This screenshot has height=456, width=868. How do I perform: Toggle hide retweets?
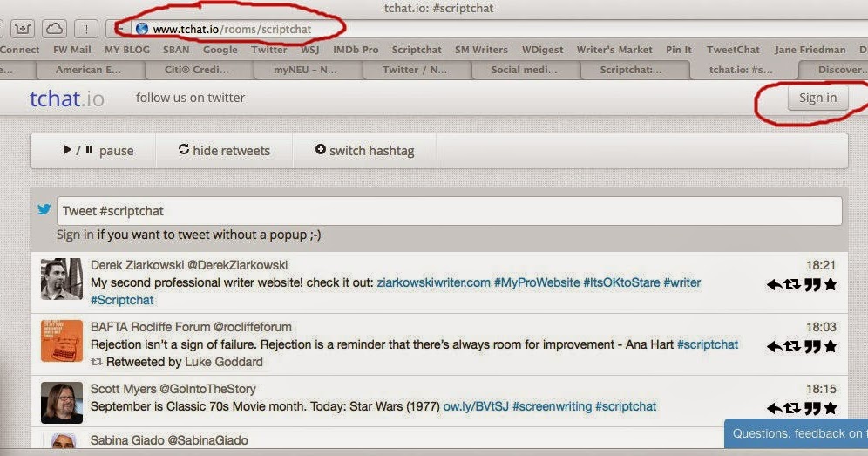(224, 151)
